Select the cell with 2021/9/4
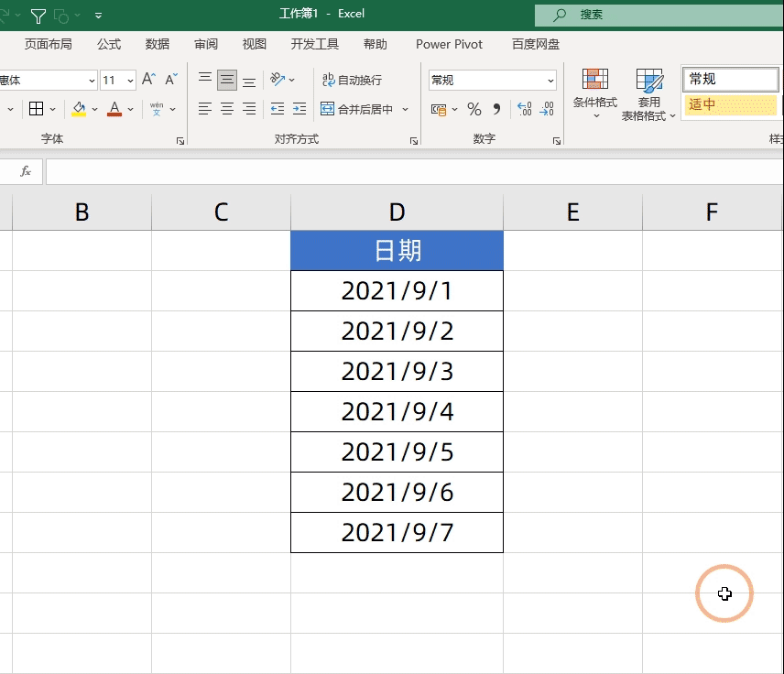Image resolution: width=784 pixels, height=674 pixels. pos(397,412)
